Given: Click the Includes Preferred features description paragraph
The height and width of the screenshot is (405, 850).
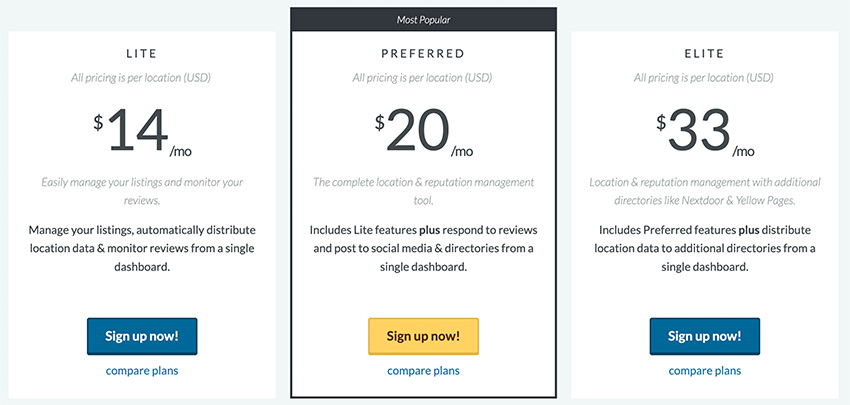Looking at the screenshot, I should 705,248.
